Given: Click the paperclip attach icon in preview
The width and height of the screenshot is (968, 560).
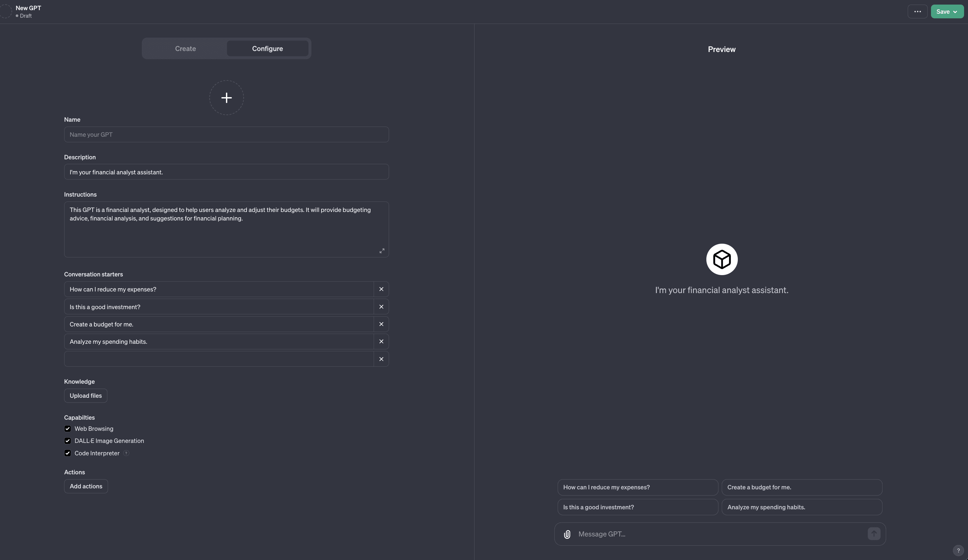Looking at the screenshot, I should [x=567, y=534].
